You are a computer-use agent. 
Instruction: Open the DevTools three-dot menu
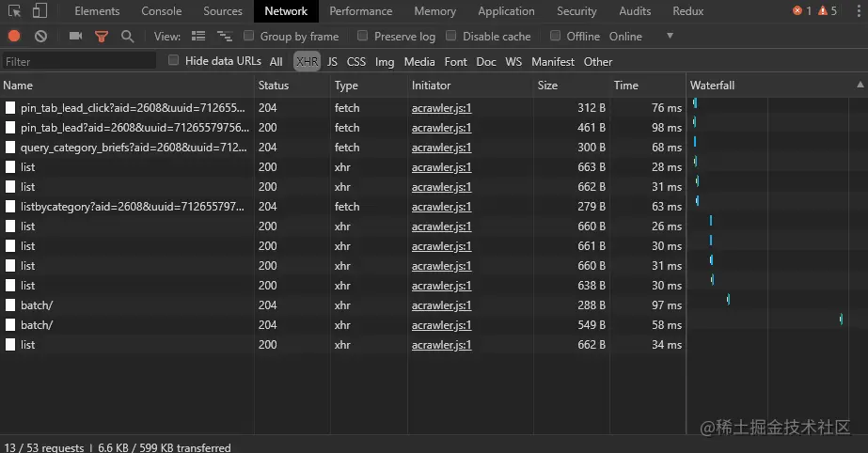pyautogui.click(x=859, y=11)
